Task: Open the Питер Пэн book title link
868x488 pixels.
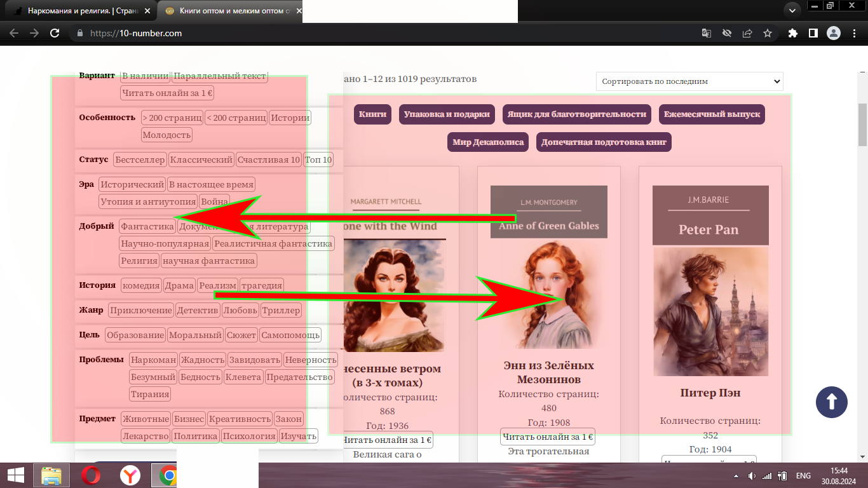Action: pos(710,393)
